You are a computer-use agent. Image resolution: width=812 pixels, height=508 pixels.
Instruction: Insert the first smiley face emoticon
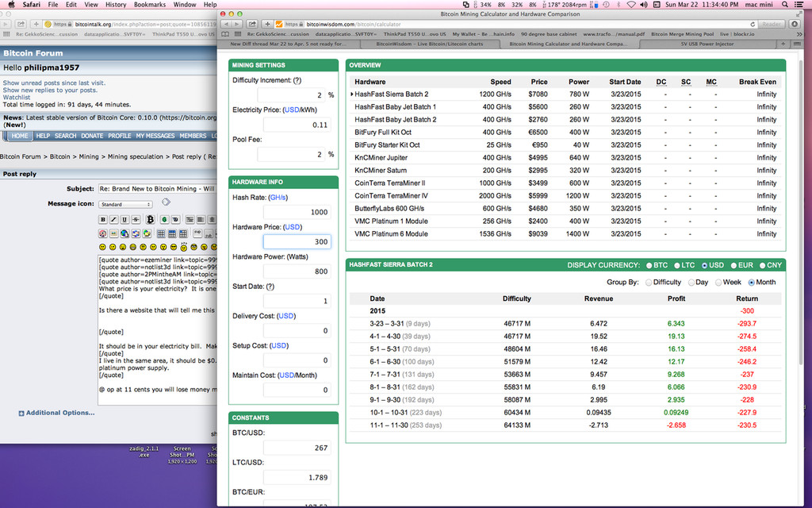(x=102, y=248)
